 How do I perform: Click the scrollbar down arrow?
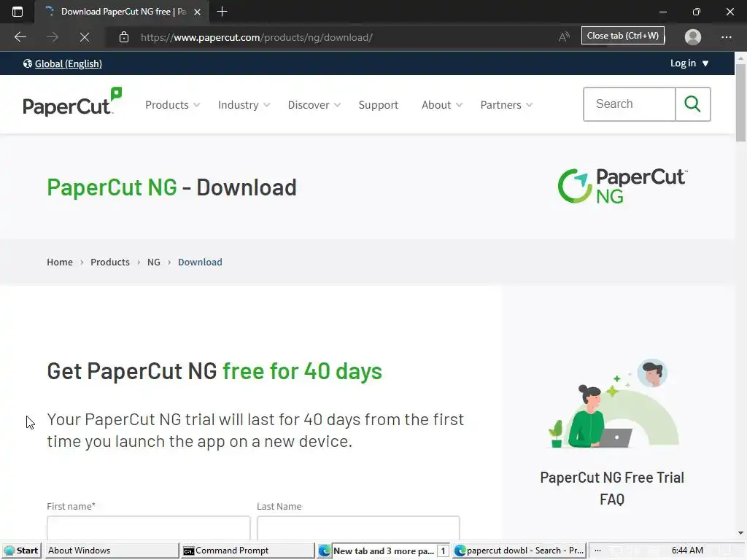click(x=740, y=533)
